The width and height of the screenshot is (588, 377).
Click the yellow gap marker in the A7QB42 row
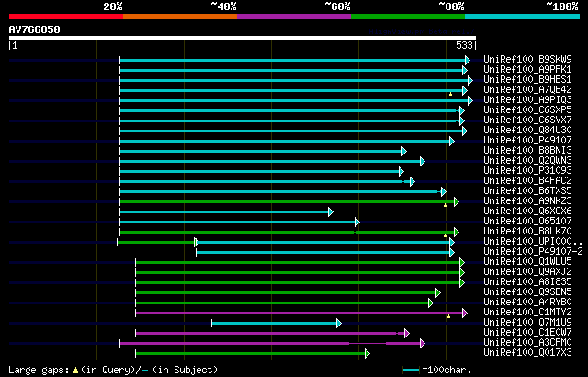click(x=450, y=94)
